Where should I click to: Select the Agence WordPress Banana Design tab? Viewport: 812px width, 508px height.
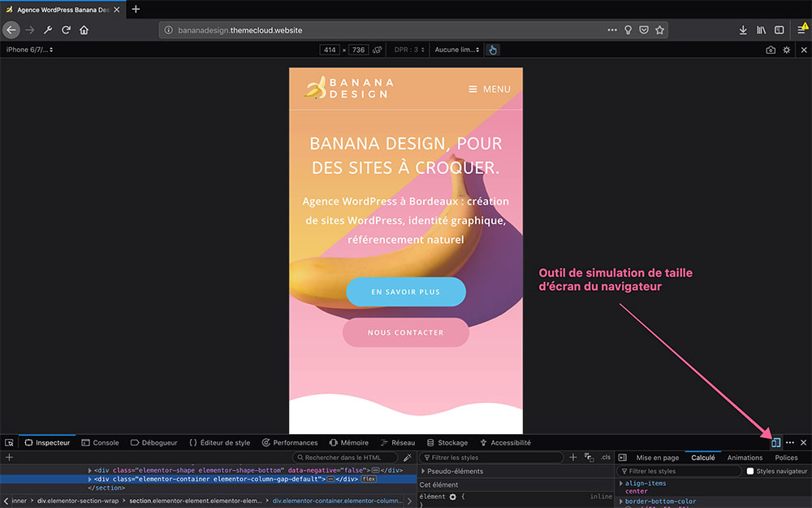coord(63,10)
